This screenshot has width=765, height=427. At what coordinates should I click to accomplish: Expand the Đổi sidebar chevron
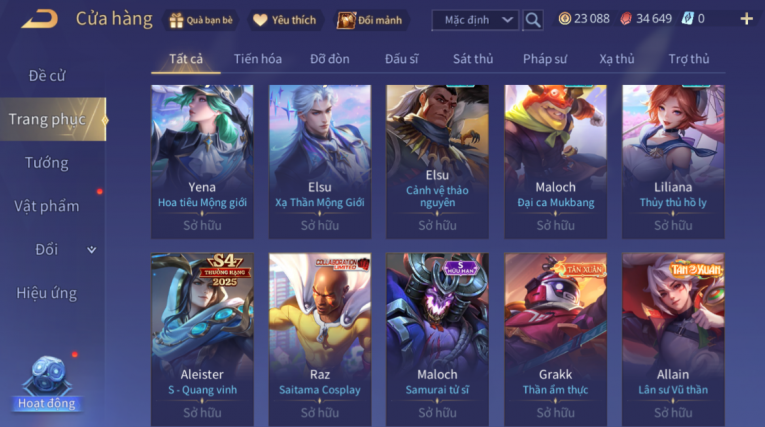(91, 250)
